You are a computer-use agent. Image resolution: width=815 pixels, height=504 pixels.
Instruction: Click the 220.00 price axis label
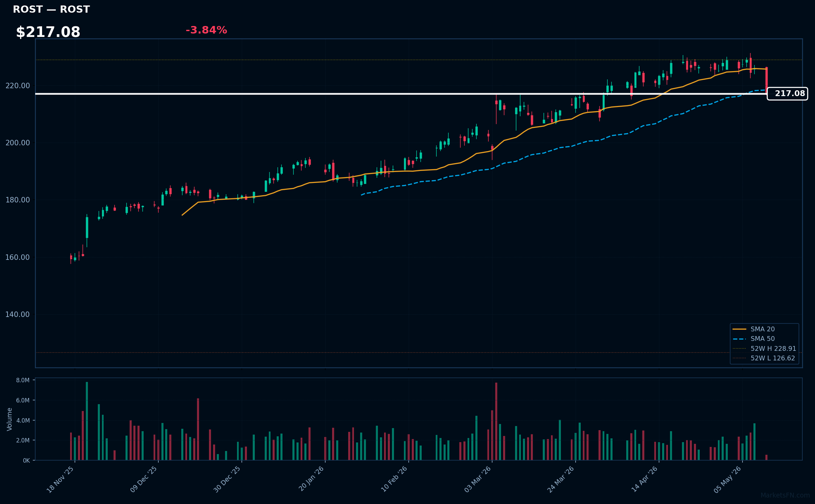pos(18,85)
